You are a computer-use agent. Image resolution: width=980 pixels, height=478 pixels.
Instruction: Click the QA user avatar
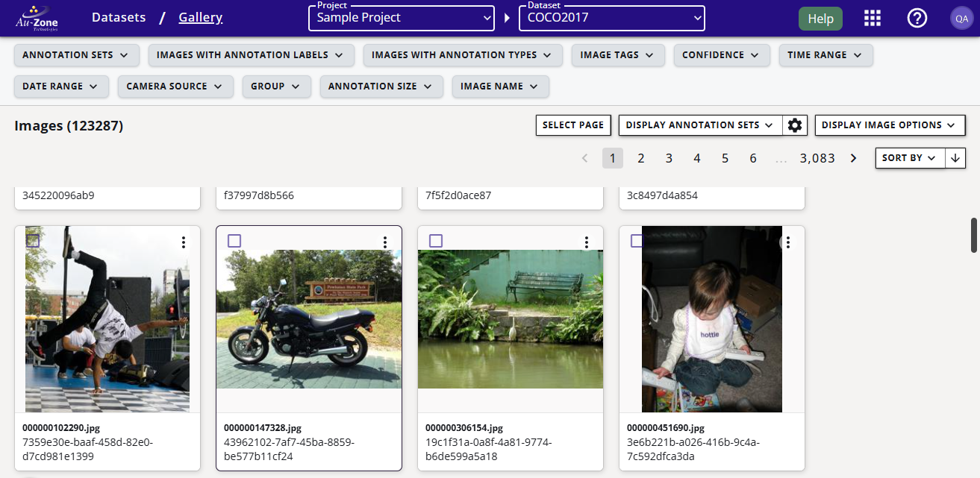click(x=961, y=17)
